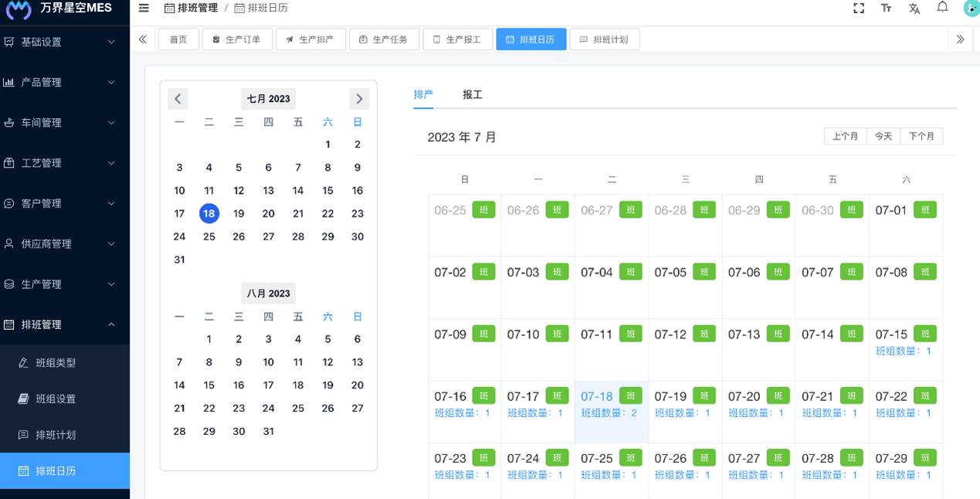The width and height of the screenshot is (980, 499).
Task: Click the 下个月 button
Action: 921,136
